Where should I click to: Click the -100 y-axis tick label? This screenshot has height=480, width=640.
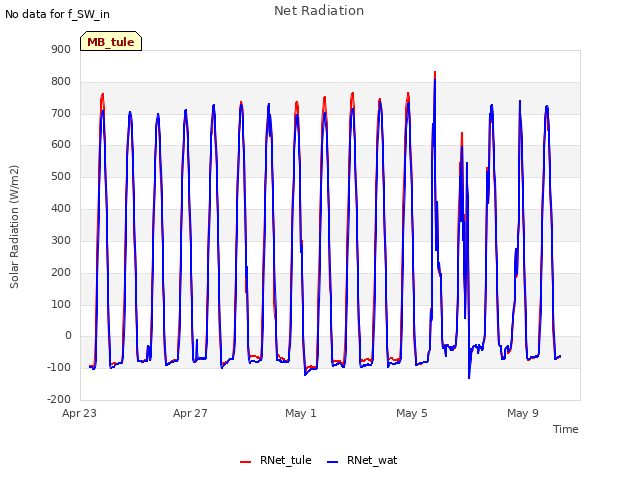tap(59, 367)
